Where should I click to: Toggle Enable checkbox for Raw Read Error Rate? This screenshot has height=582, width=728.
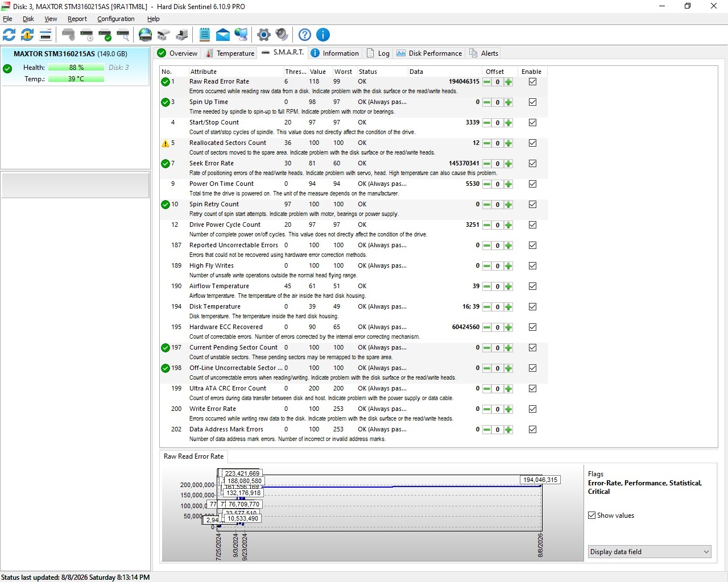tap(532, 82)
